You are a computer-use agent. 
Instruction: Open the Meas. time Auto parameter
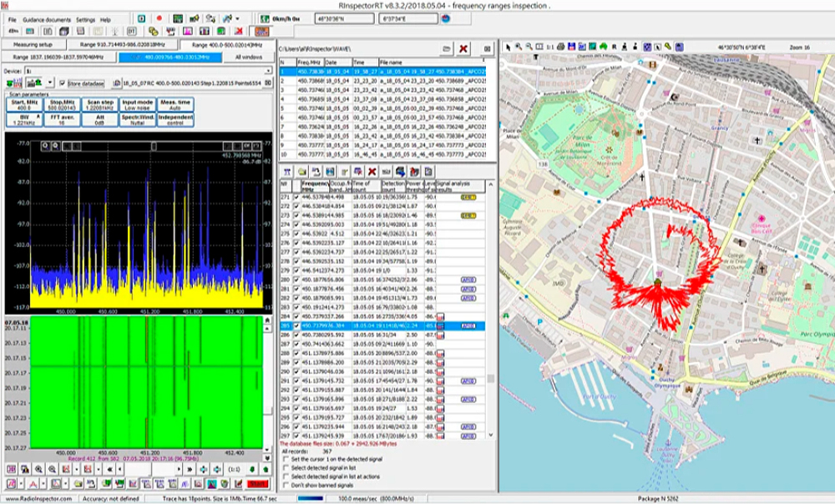(175, 104)
